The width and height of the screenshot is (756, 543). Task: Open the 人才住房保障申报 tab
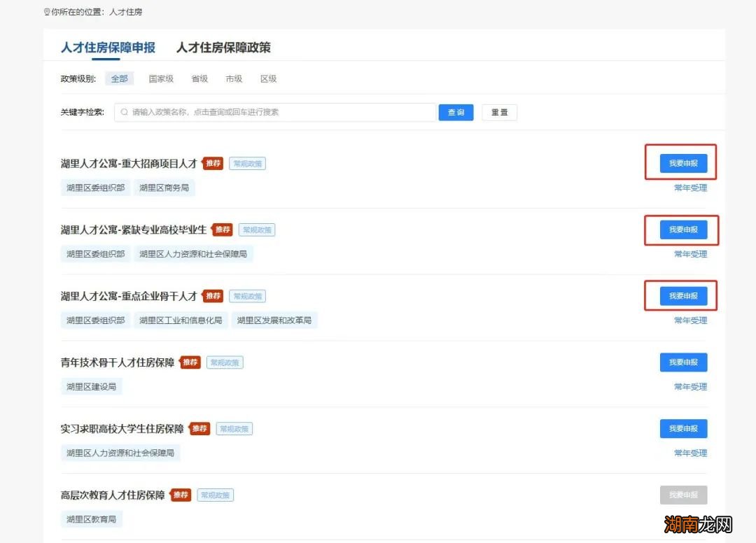point(108,48)
